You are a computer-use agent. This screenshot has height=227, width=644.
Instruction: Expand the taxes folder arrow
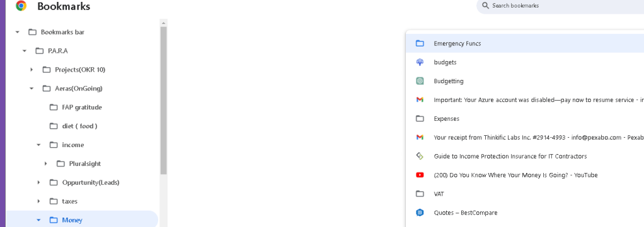pos(38,201)
